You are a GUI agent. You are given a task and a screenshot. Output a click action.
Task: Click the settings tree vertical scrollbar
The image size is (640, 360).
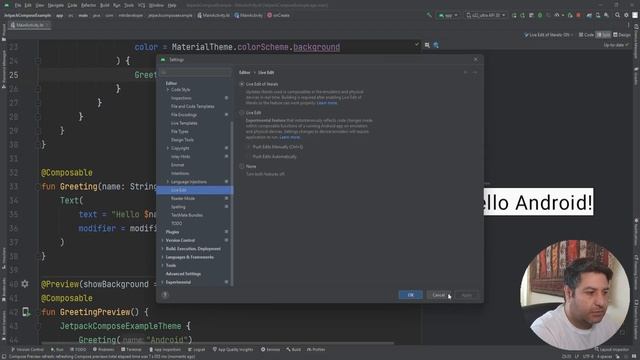232,203
